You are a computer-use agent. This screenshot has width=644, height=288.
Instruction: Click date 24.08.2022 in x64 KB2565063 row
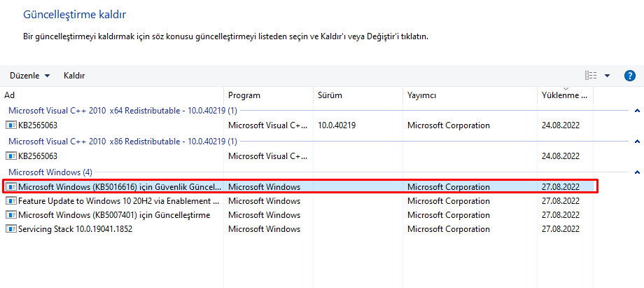(x=561, y=125)
